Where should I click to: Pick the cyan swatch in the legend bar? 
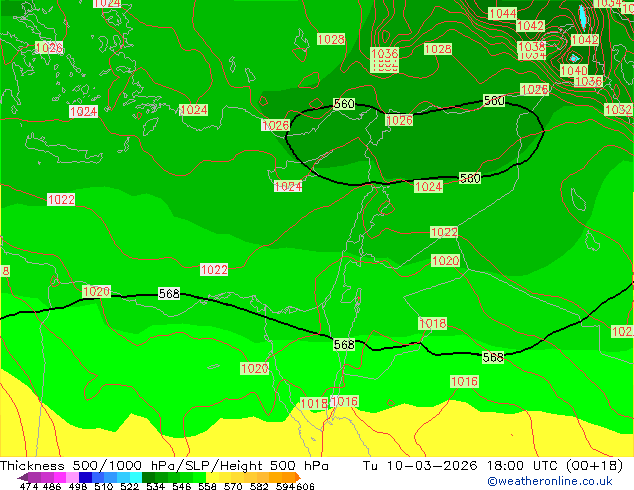136,477
